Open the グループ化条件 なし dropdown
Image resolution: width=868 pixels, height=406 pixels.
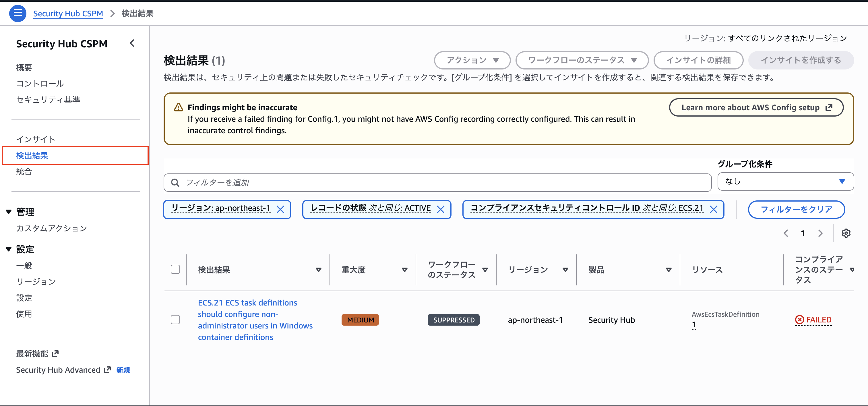[785, 181]
